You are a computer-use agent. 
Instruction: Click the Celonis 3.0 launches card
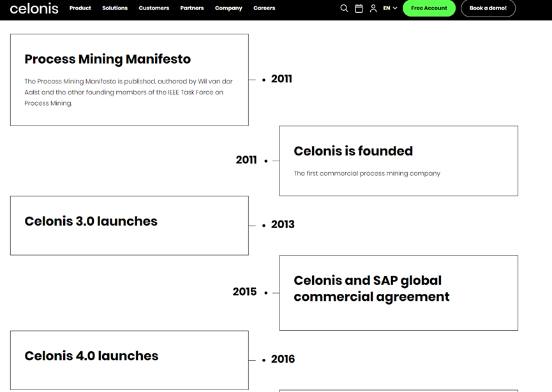coord(130,226)
